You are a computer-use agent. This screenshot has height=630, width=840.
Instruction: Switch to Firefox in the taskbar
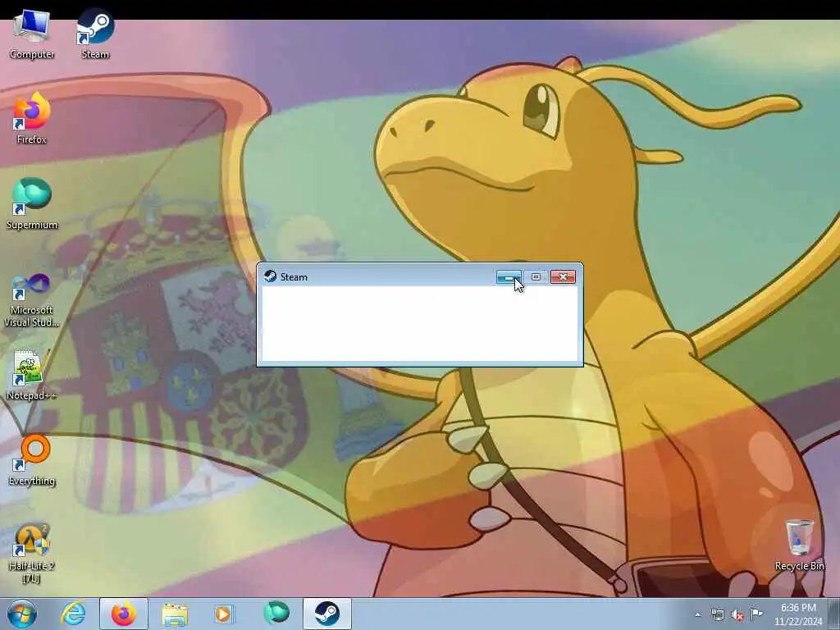point(124,614)
